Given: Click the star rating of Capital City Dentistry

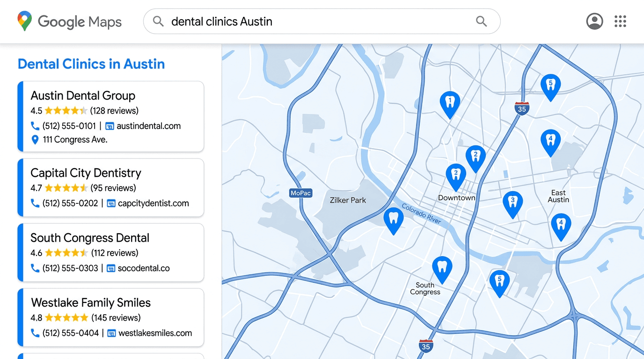Looking at the screenshot, I should coord(66,188).
